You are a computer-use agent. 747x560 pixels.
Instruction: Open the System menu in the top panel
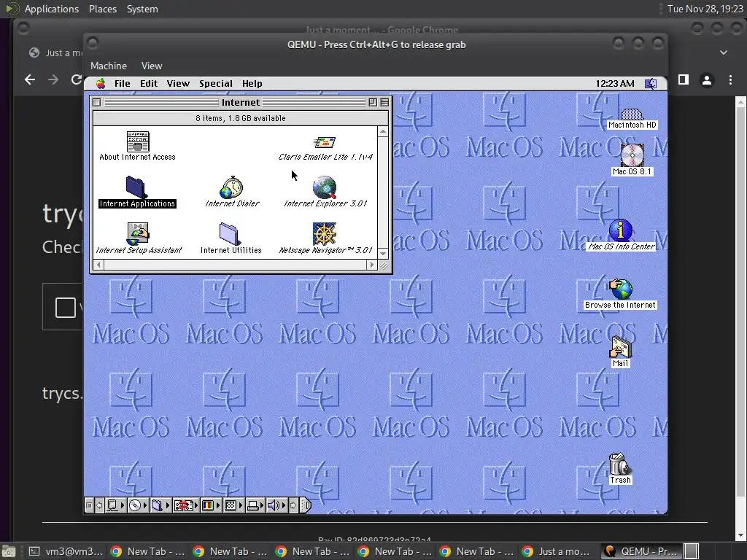pyautogui.click(x=142, y=9)
